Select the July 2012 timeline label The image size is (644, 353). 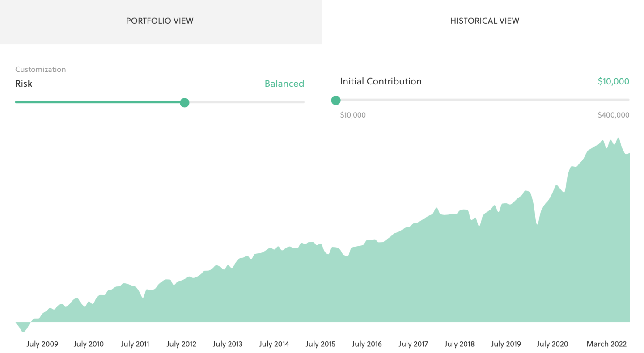coord(182,344)
